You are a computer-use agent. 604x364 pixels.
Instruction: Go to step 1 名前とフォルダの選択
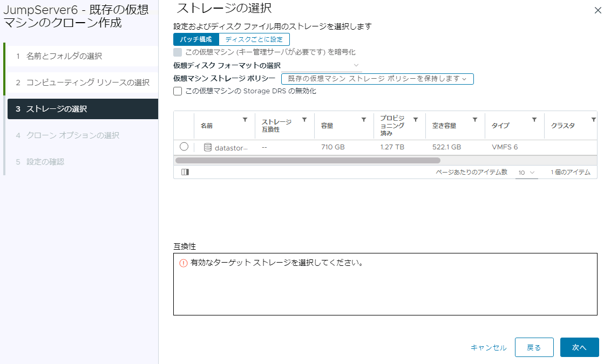pos(83,56)
